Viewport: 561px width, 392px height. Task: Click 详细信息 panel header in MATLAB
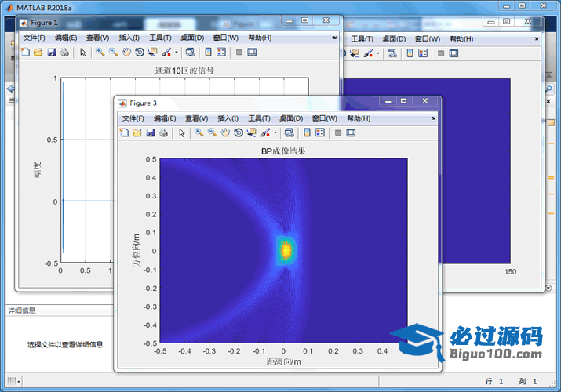(22, 310)
